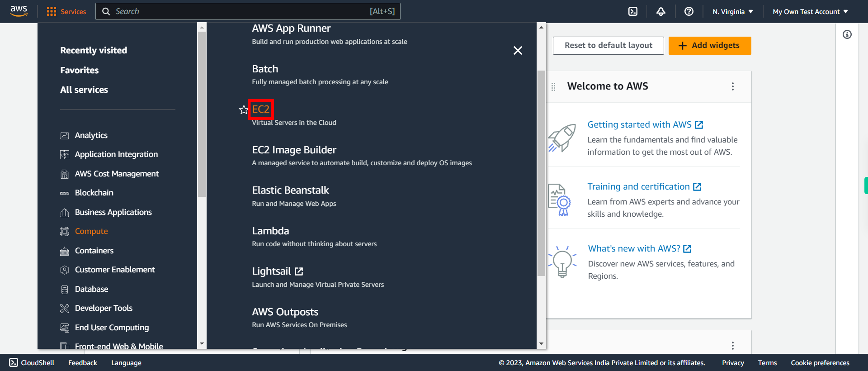Open AWS Outposts service
This screenshot has height=371, width=868.
point(285,312)
